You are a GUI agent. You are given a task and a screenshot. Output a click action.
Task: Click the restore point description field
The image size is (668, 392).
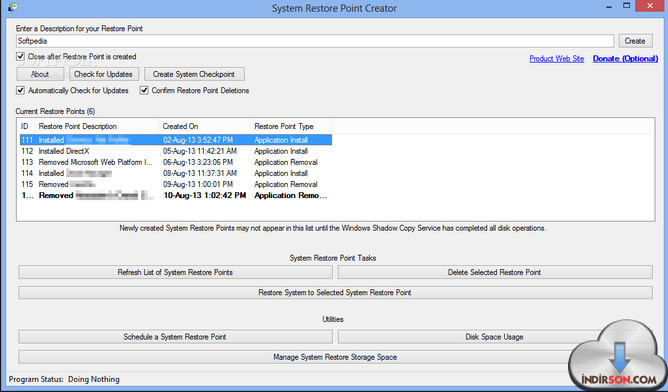(315, 41)
